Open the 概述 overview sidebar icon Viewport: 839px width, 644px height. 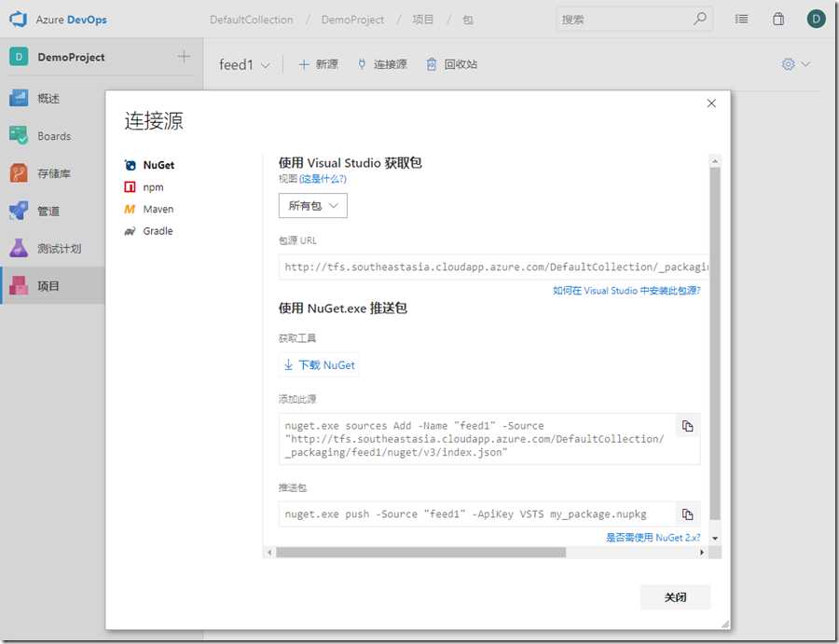[19, 99]
